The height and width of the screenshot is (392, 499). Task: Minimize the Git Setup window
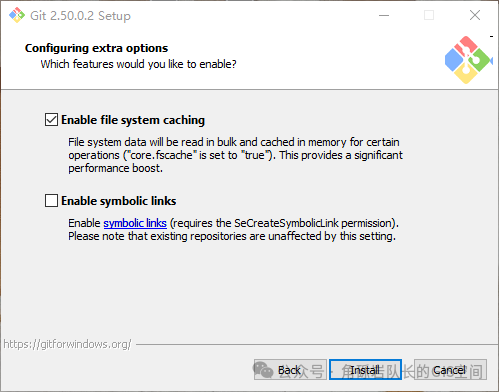pos(384,15)
